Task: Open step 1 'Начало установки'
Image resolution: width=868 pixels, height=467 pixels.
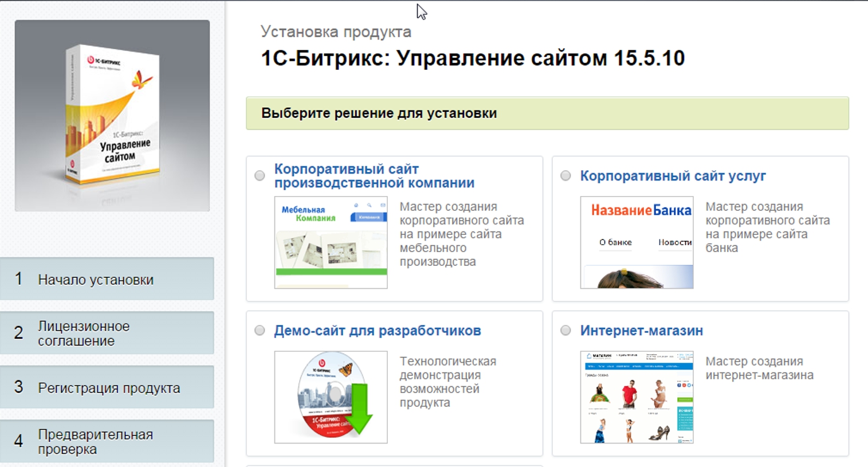Action: point(107,279)
